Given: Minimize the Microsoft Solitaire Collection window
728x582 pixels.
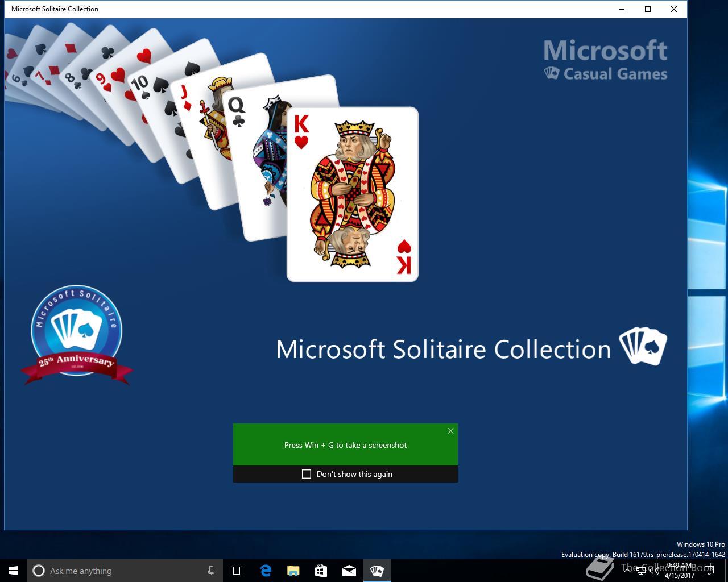Looking at the screenshot, I should tap(621, 9).
